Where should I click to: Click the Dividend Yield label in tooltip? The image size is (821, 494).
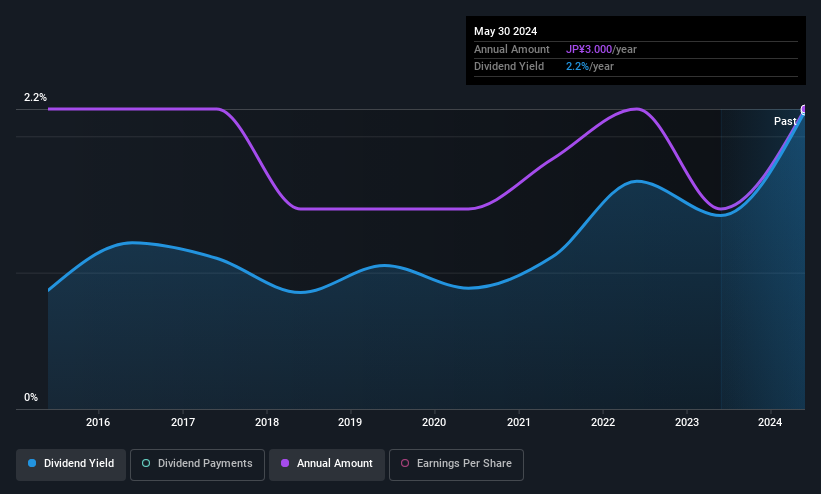[x=509, y=67]
